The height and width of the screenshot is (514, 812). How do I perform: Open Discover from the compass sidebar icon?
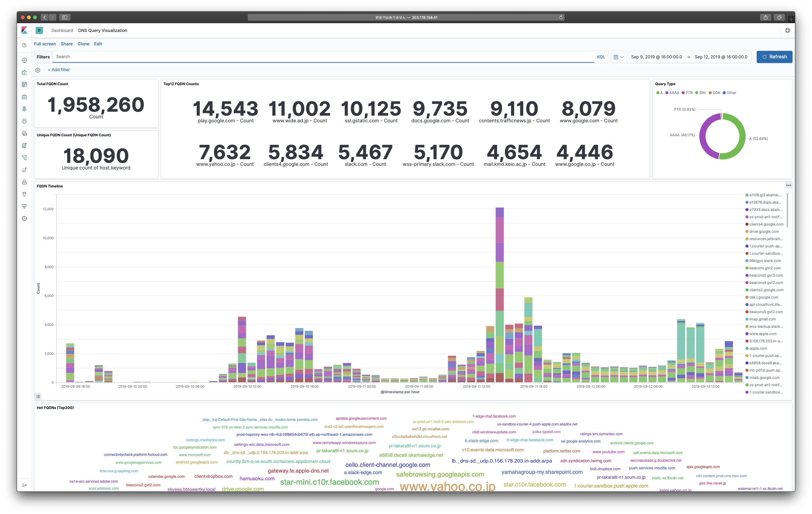pos(24,61)
